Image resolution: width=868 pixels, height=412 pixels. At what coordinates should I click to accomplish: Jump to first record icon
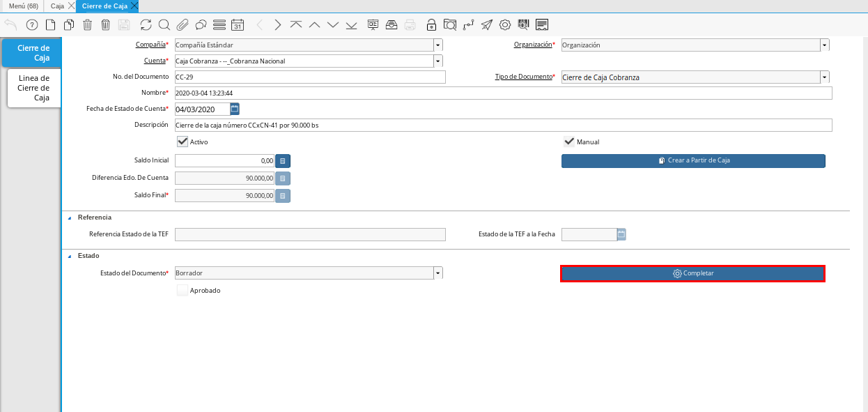[296, 25]
